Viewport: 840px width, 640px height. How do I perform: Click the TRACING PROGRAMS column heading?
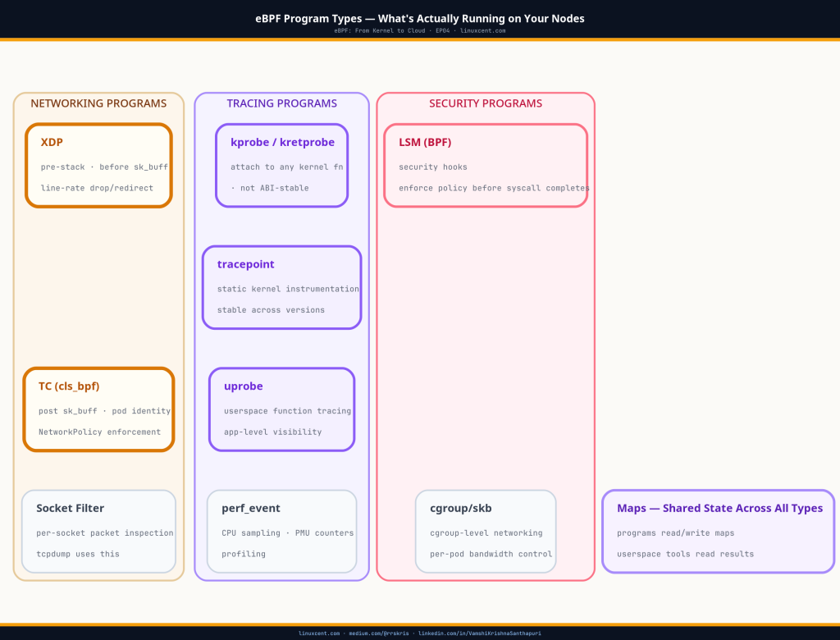point(282,103)
